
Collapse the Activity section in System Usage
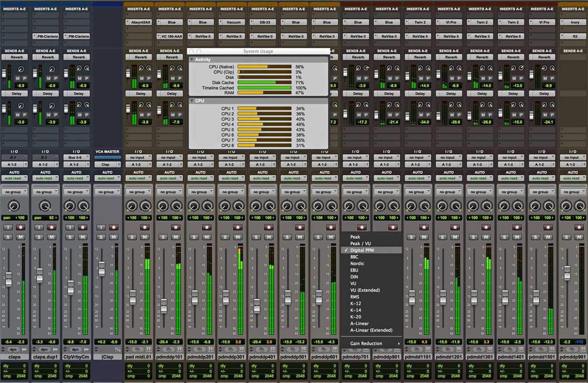[x=192, y=60]
